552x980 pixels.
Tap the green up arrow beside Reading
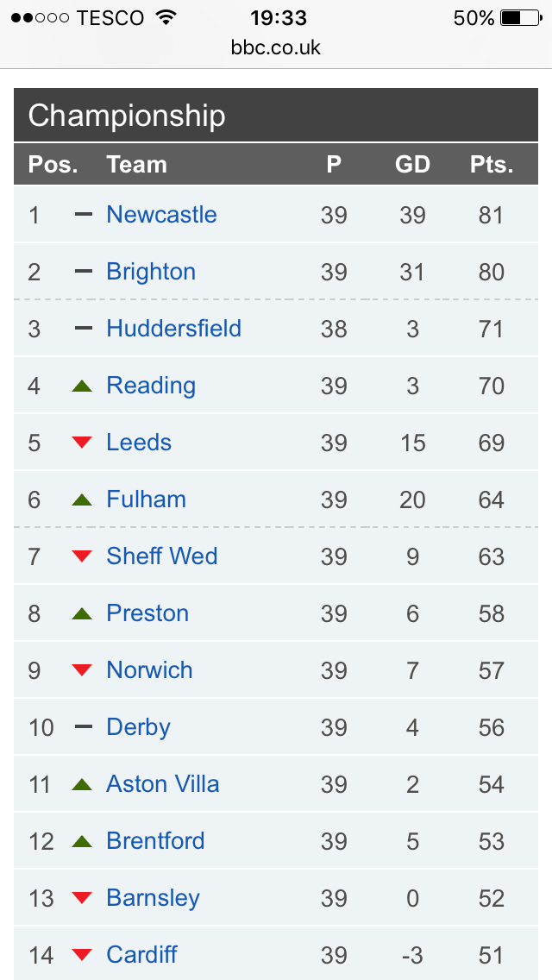[82, 386]
